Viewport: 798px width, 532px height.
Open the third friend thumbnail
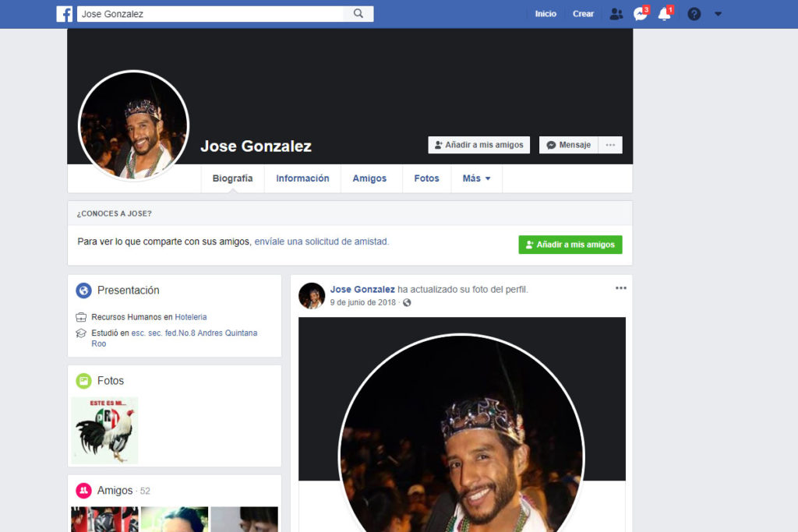pyautogui.click(x=244, y=520)
